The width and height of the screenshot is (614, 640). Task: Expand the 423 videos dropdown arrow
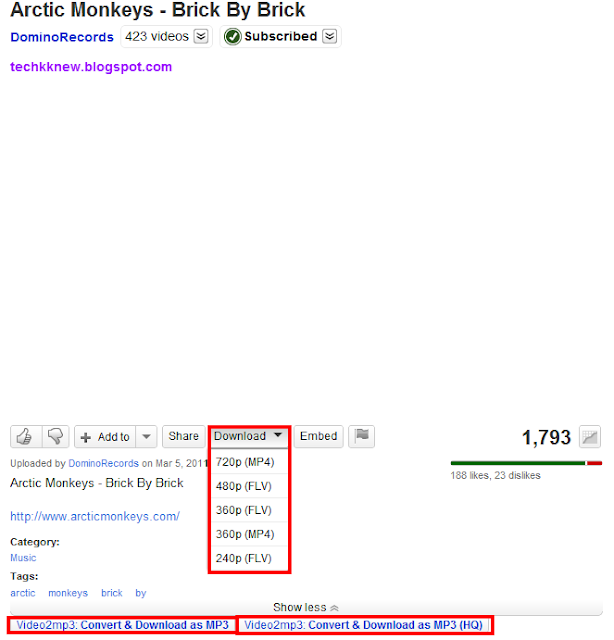[x=201, y=36]
